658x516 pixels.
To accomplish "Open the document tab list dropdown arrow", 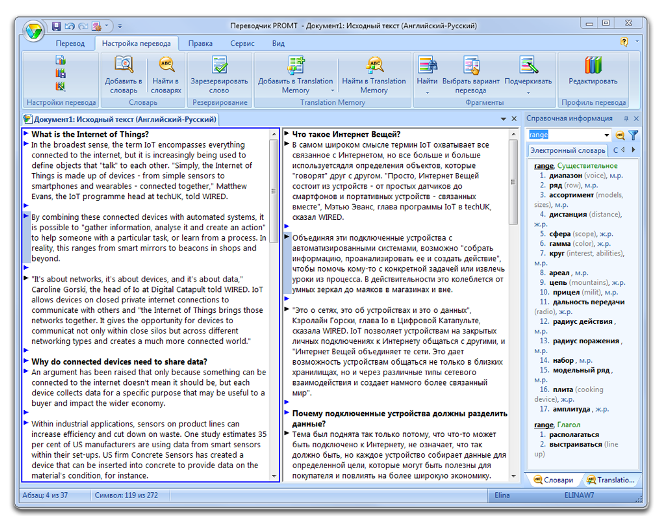I will tap(503, 119).
